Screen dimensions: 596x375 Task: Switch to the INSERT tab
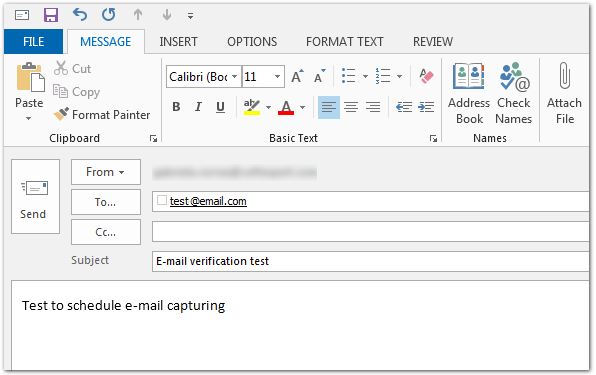pyautogui.click(x=178, y=41)
